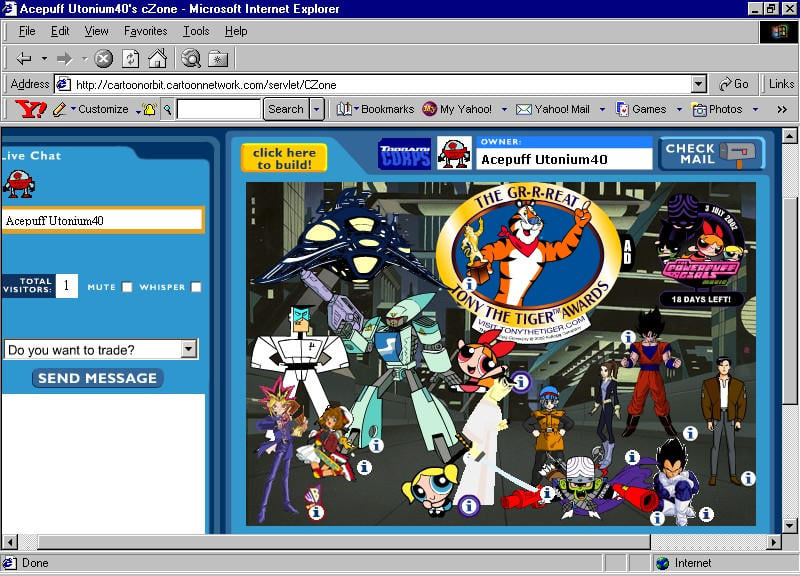
Task: Click the info icon beside Goku
Action: (628, 337)
